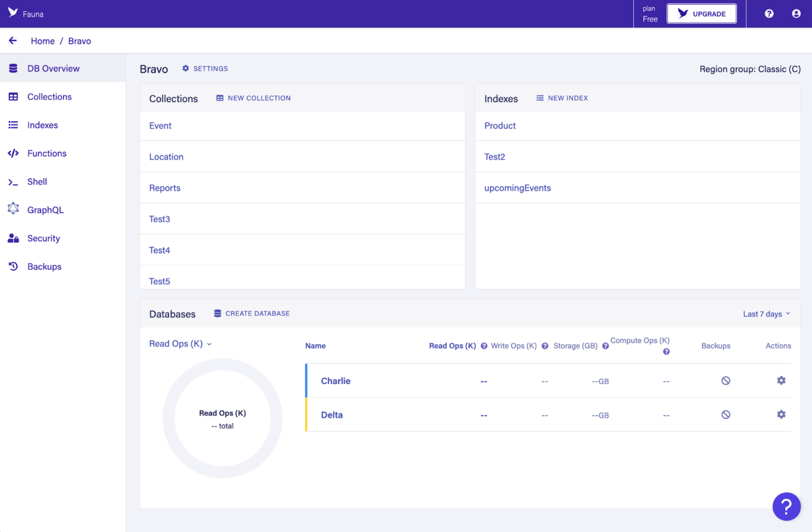Click Compute Ops help tooltip icon

click(666, 352)
